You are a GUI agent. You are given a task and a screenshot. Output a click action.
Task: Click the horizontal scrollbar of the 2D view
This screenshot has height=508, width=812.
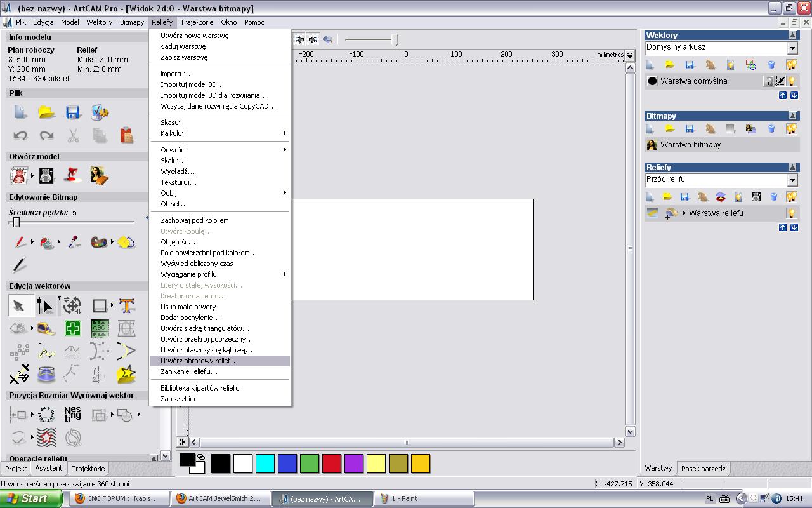pyautogui.click(x=407, y=442)
